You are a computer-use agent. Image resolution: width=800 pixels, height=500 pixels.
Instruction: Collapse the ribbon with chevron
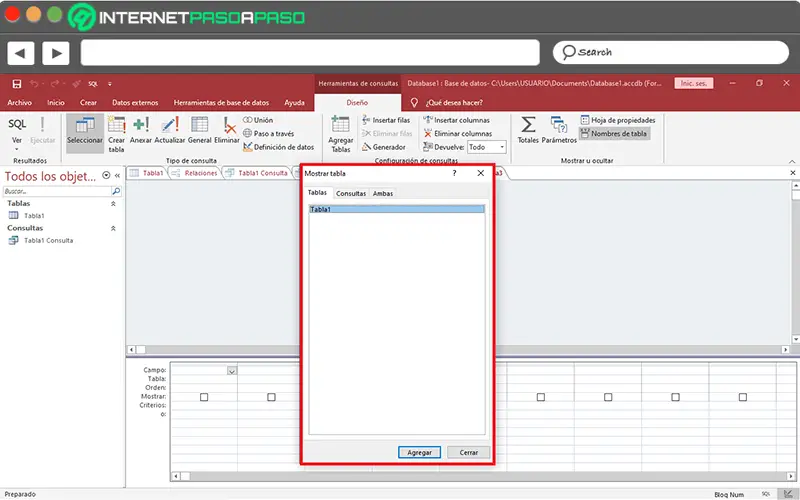(792, 161)
